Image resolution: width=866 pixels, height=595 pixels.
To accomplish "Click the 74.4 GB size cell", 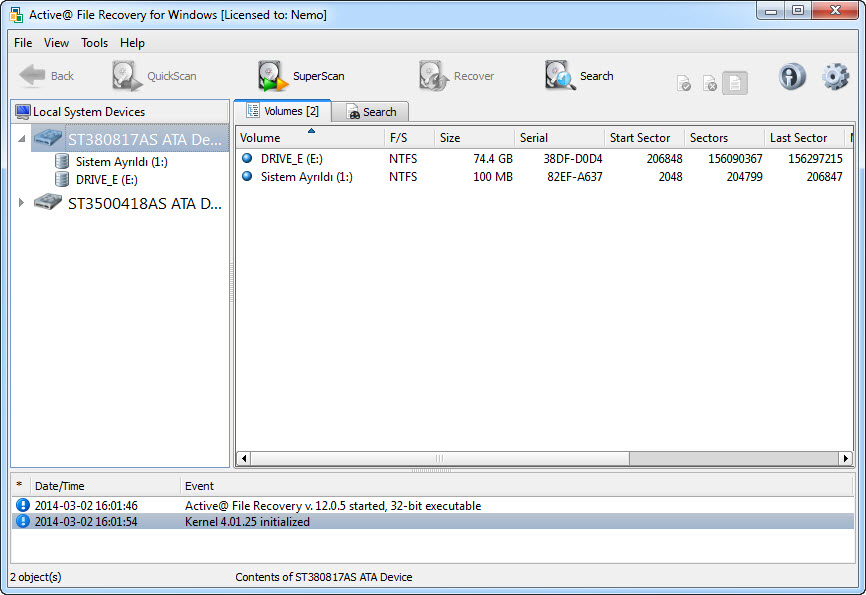I will 493,159.
